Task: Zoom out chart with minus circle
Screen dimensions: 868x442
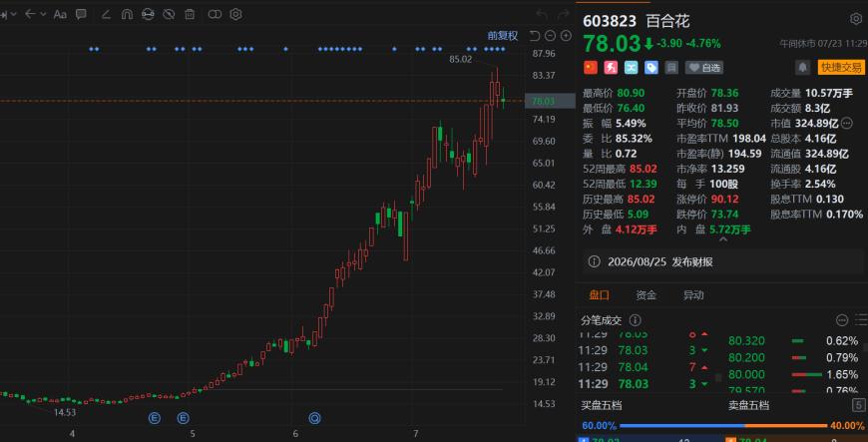Action: tap(550, 36)
